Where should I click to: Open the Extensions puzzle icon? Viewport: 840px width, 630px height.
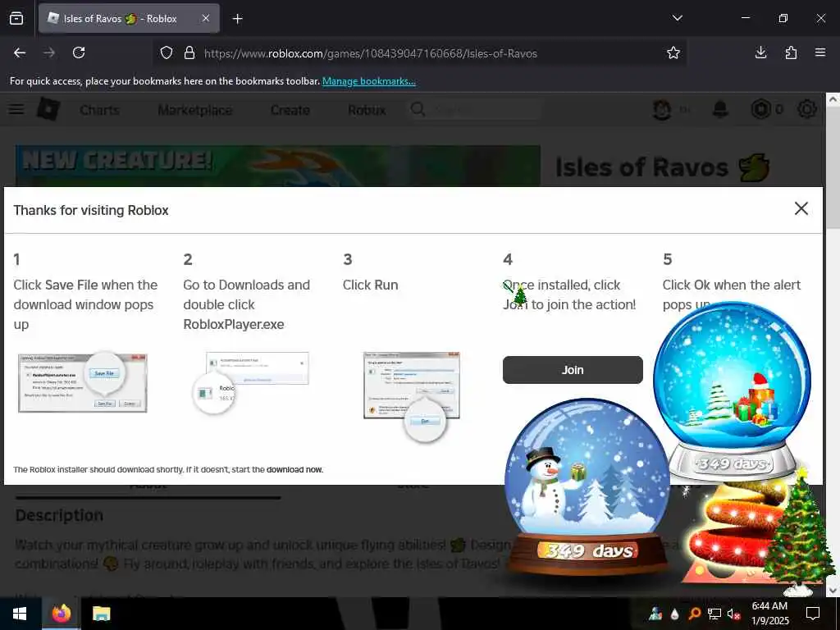[791, 52]
